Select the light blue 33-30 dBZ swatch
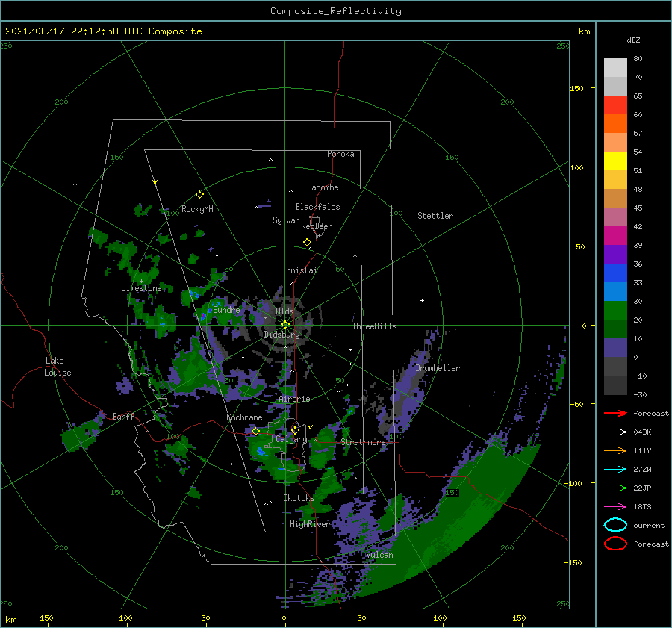Screen dimensions: 672x628 (x=615, y=291)
